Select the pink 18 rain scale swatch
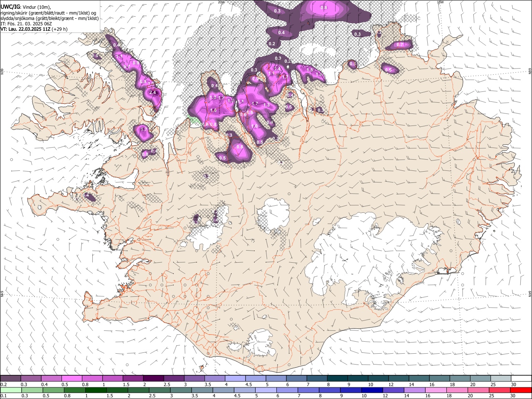 tap(457, 390)
